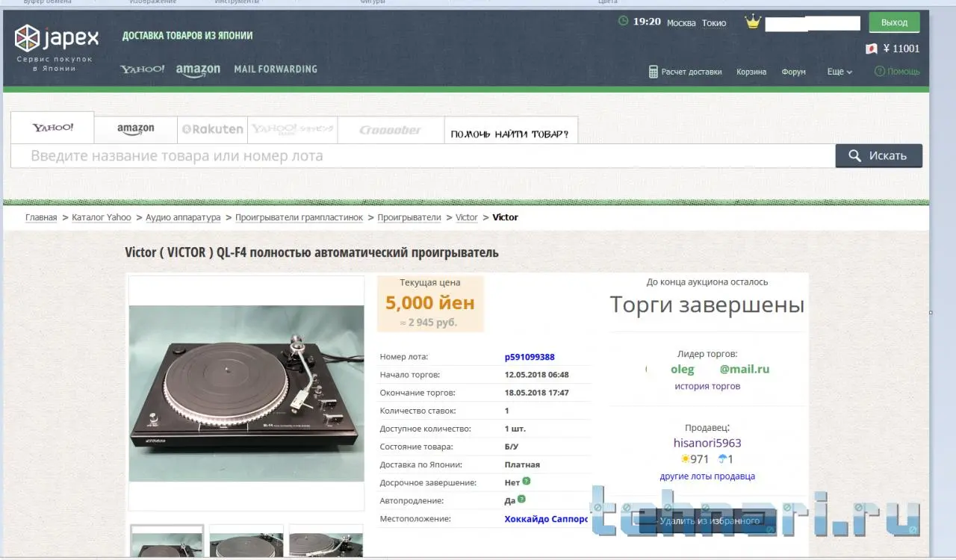956x560 pixels.
Task: Click start date 12.05.2018 06:48
Action: click(x=536, y=375)
